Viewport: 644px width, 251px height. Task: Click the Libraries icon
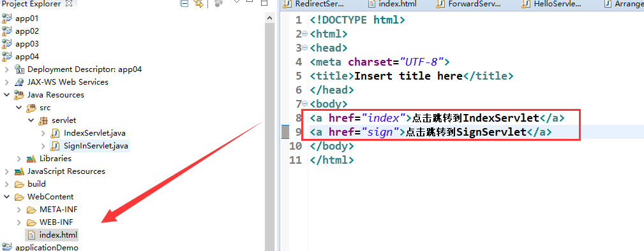tap(32, 159)
